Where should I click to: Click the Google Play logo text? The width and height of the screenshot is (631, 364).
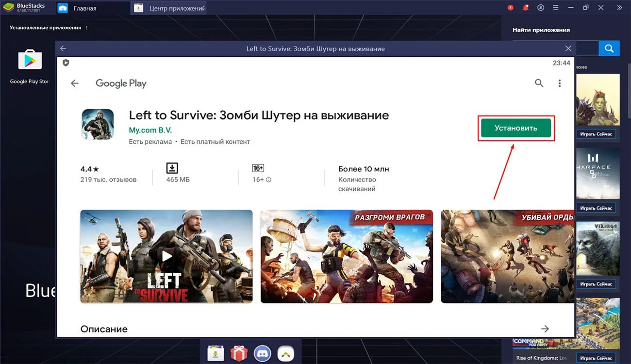pyautogui.click(x=121, y=83)
